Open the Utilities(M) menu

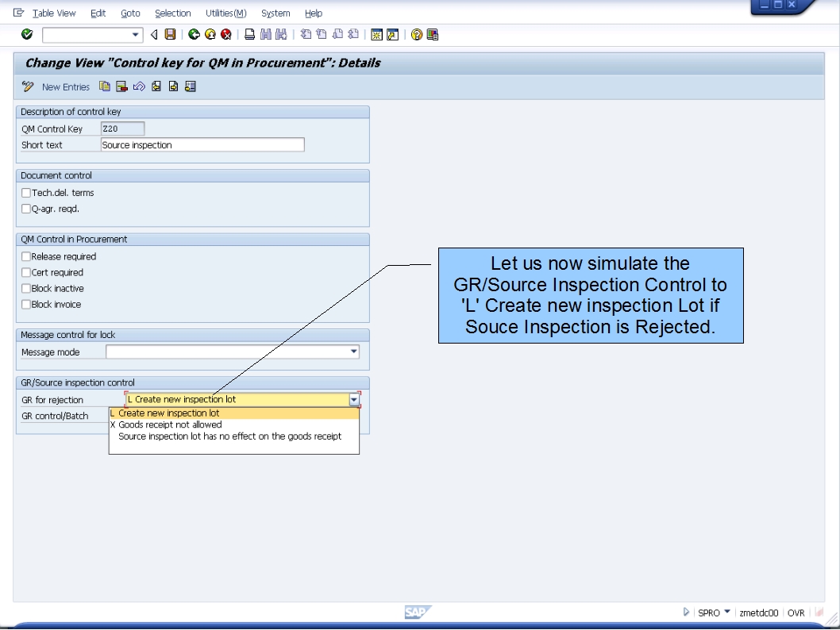[225, 13]
